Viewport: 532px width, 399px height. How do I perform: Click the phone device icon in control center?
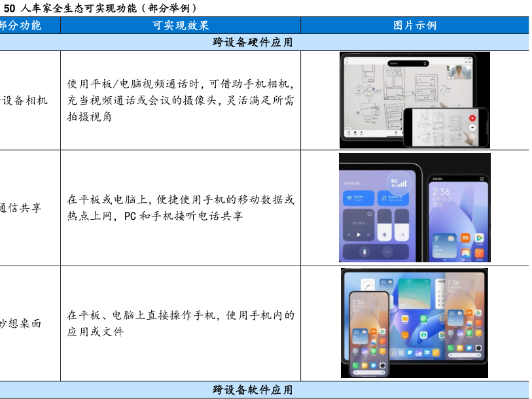coord(364,251)
